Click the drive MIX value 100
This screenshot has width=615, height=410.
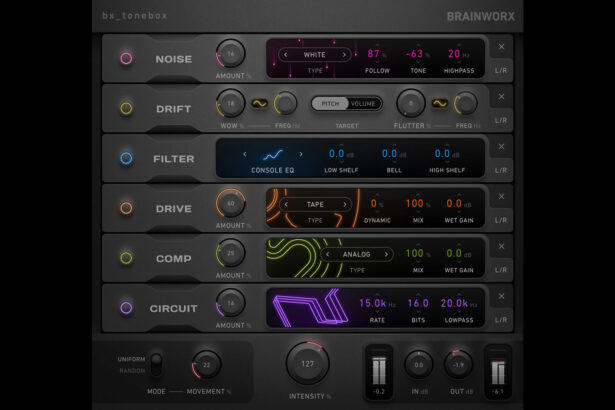coord(415,203)
